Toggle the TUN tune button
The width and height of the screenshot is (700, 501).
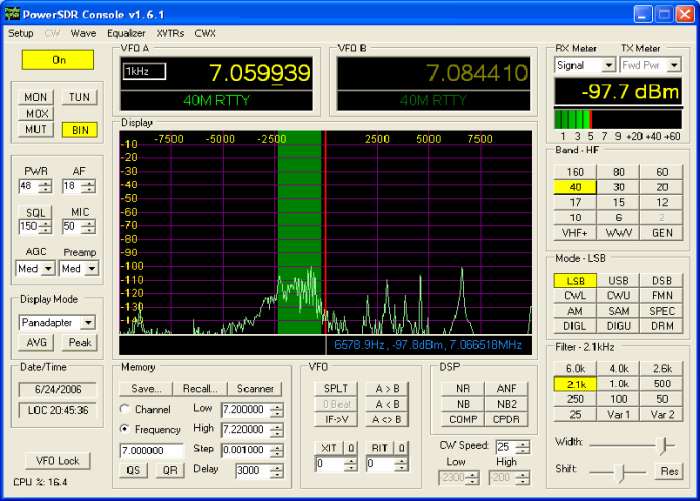(79, 97)
